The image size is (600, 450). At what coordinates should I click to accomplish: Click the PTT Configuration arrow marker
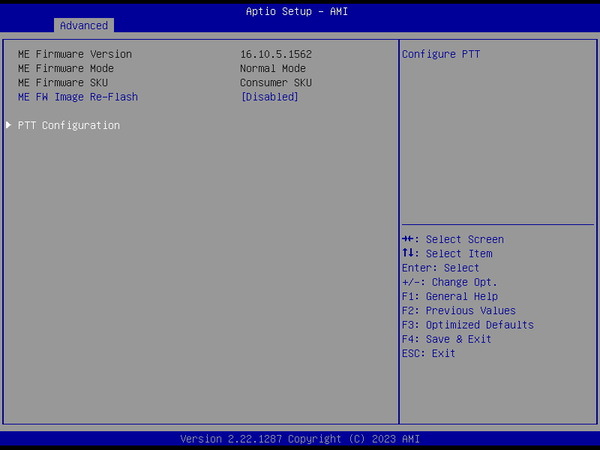click(x=8, y=125)
